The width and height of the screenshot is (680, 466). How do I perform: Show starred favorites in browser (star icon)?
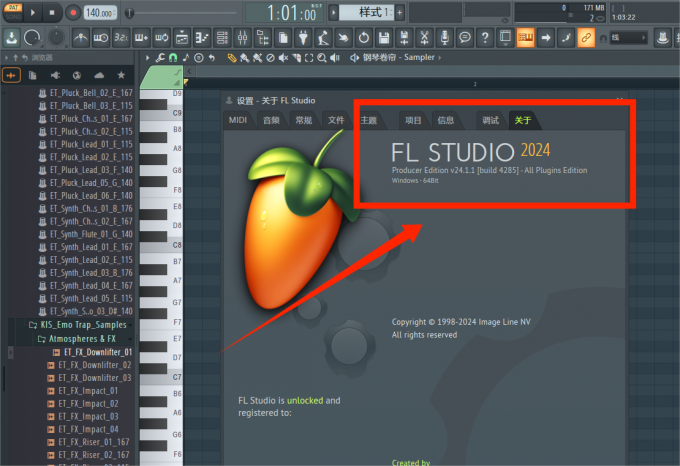click(121, 75)
